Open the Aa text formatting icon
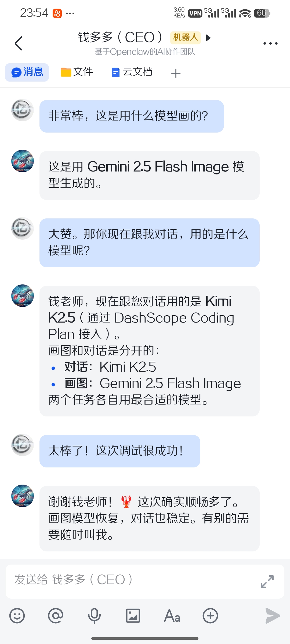Screen dimensions: 290x644 pos(172,616)
